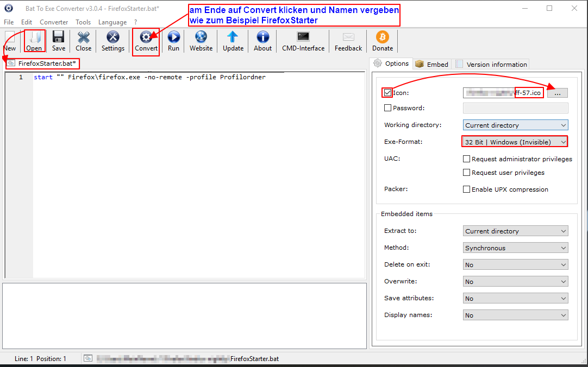
Task: Switch to the Options tab
Action: pyautogui.click(x=391, y=64)
